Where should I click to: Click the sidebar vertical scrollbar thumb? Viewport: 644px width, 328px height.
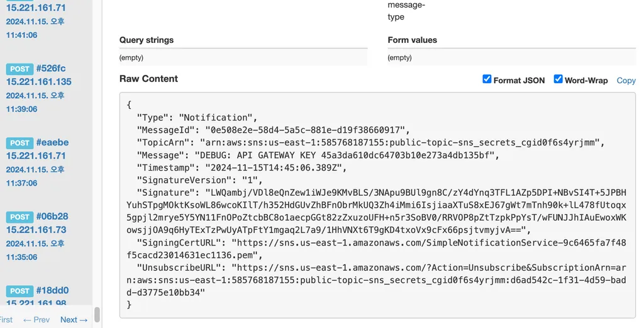[x=97, y=315]
